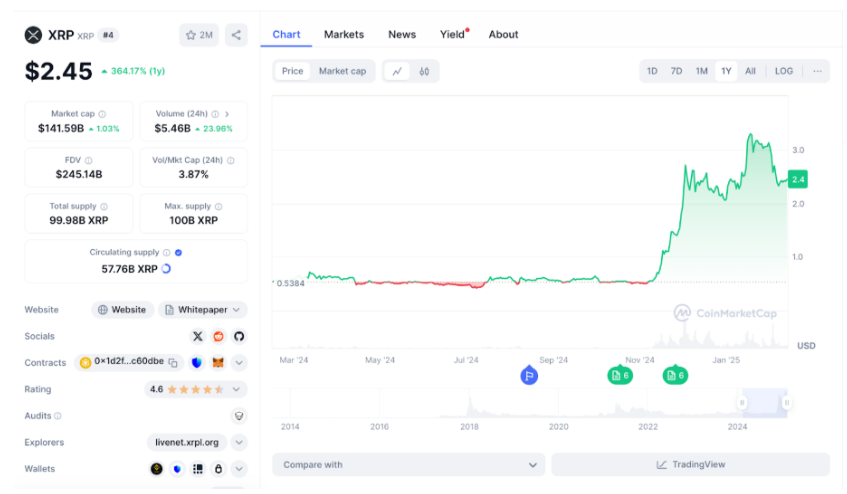Set chart range to 7D
Screen dimensions: 847x494
(676, 71)
